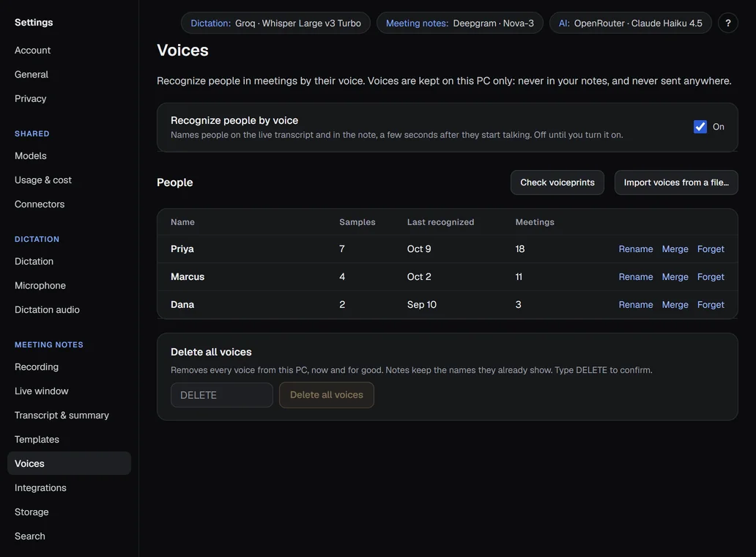This screenshot has width=756, height=557.
Task: Open Account settings in sidebar
Action: (69, 50)
